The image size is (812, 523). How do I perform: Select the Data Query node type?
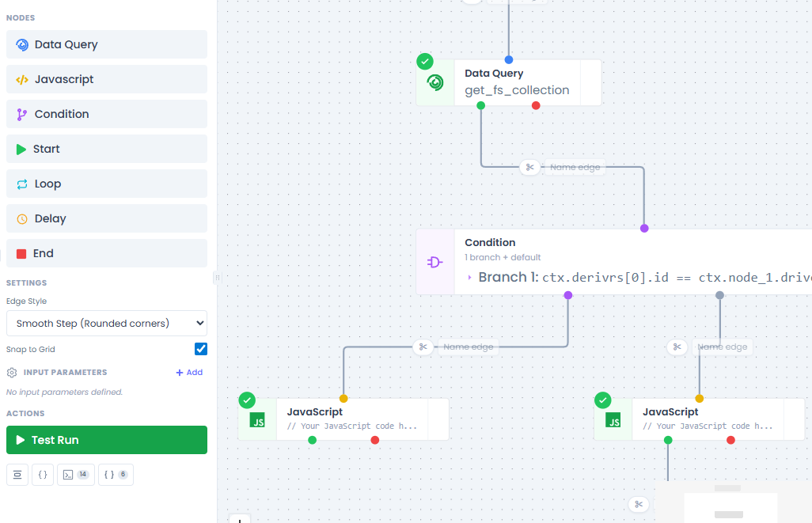tap(107, 44)
